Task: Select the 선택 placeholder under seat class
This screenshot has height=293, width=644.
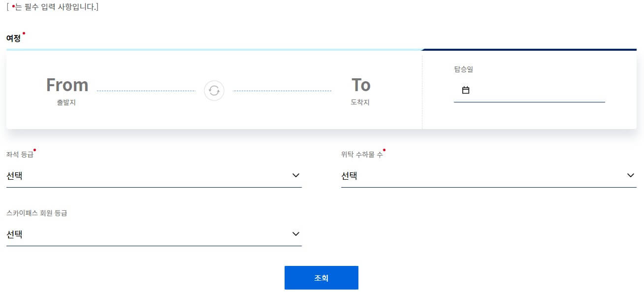Action: [15, 176]
